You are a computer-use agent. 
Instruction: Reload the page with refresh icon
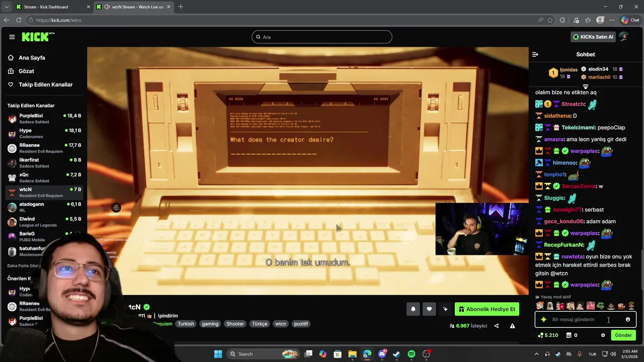(x=19, y=20)
